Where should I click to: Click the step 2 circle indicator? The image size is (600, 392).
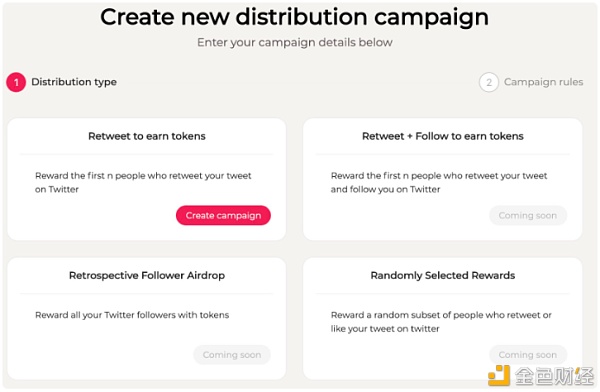click(x=489, y=82)
